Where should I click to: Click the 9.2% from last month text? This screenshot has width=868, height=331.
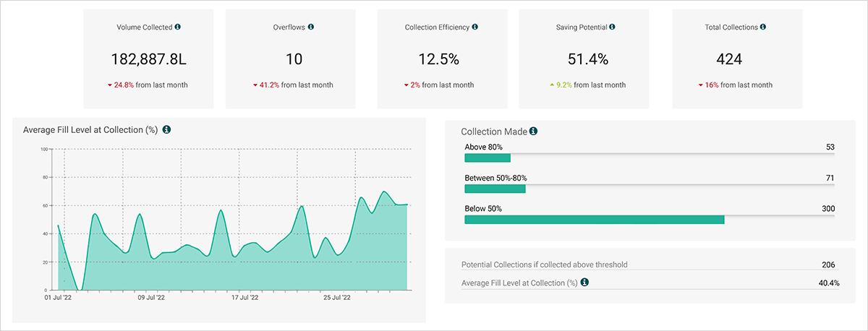[591, 85]
